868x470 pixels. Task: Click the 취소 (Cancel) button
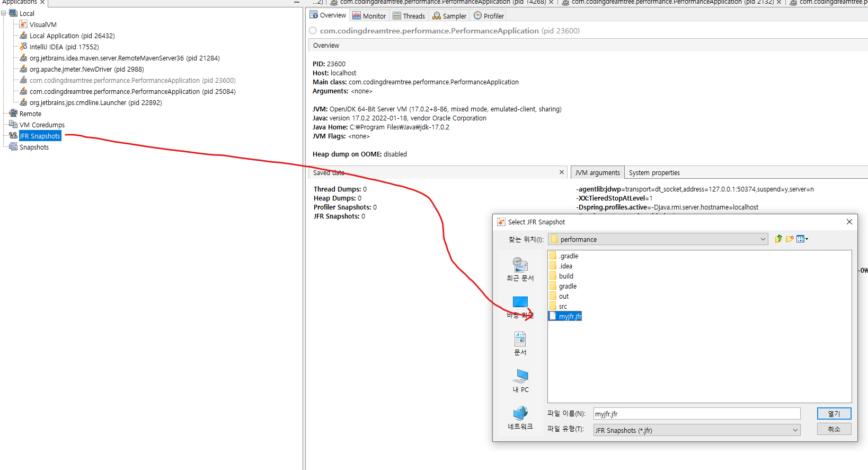click(834, 429)
